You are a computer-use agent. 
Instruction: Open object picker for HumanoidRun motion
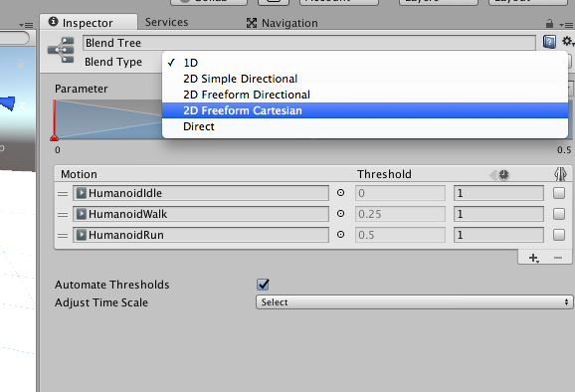tap(340, 235)
